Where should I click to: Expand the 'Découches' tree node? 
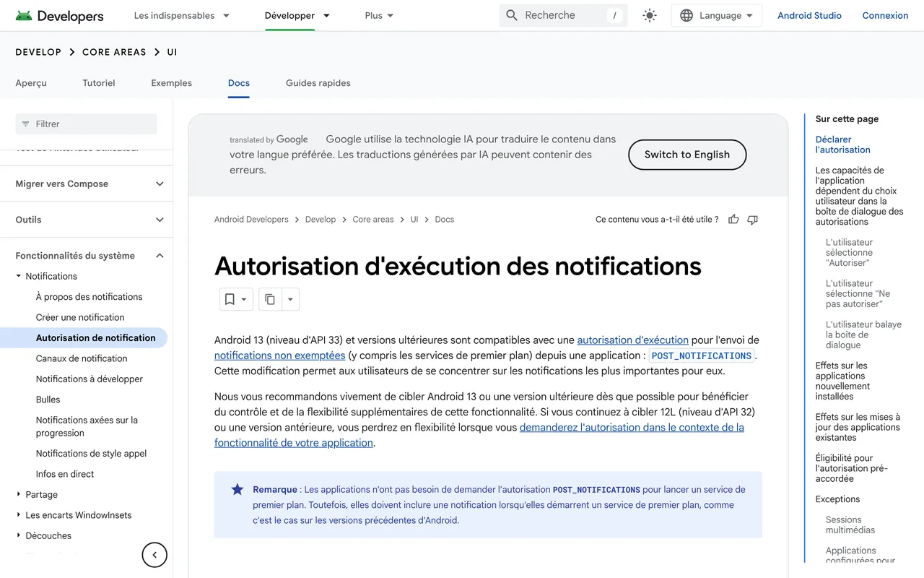click(x=19, y=535)
